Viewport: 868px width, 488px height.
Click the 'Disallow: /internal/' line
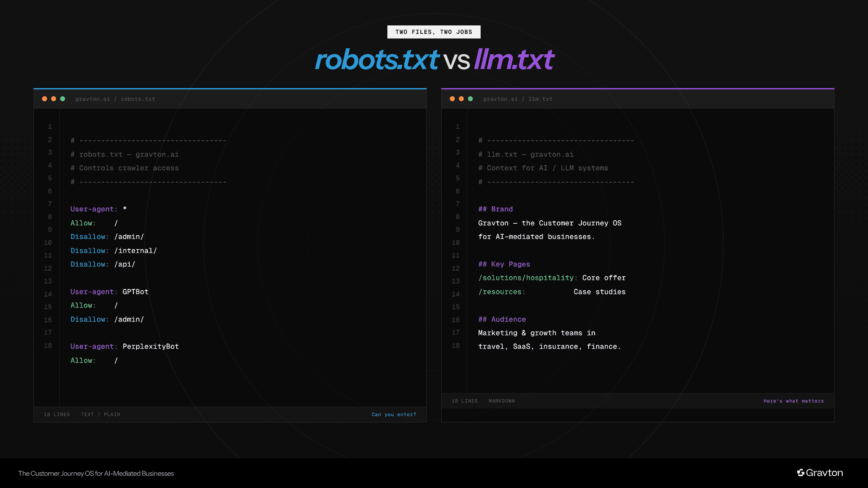(114, 251)
